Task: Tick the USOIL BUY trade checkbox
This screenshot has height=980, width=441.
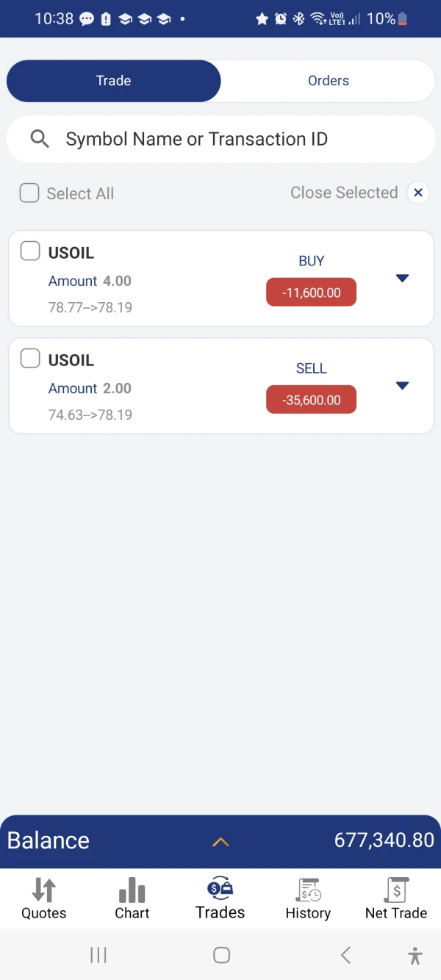Action: click(x=30, y=251)
